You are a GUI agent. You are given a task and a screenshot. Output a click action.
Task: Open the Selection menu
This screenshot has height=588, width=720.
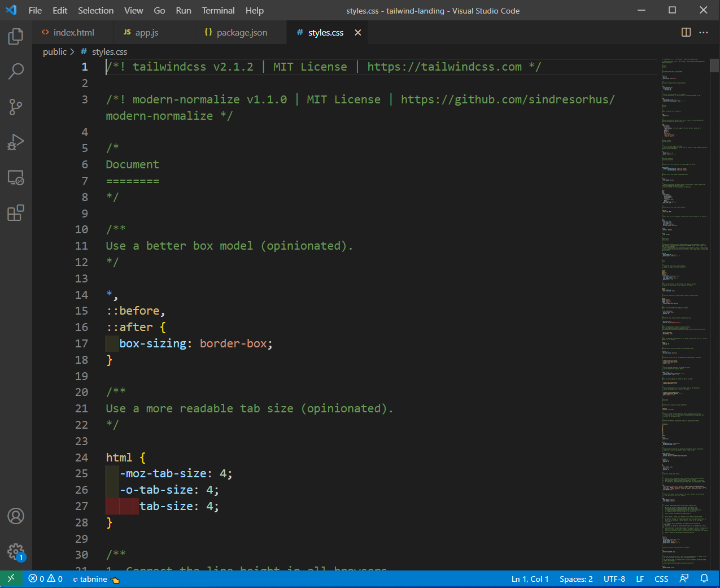(x=95, y=10)
